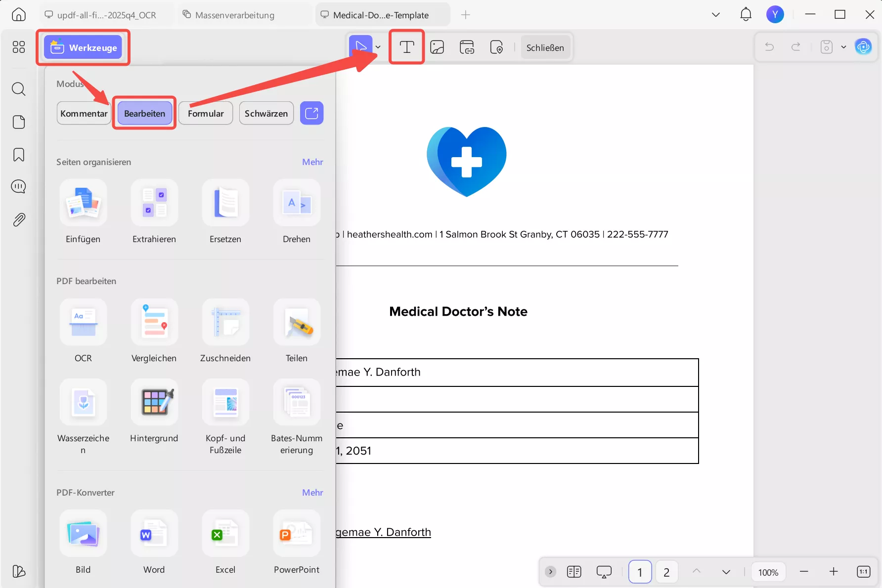Start the slideshow presentation mode
The height and width of the screenshot is (588, 882).
pyautogui.click(x=604, y=572)
